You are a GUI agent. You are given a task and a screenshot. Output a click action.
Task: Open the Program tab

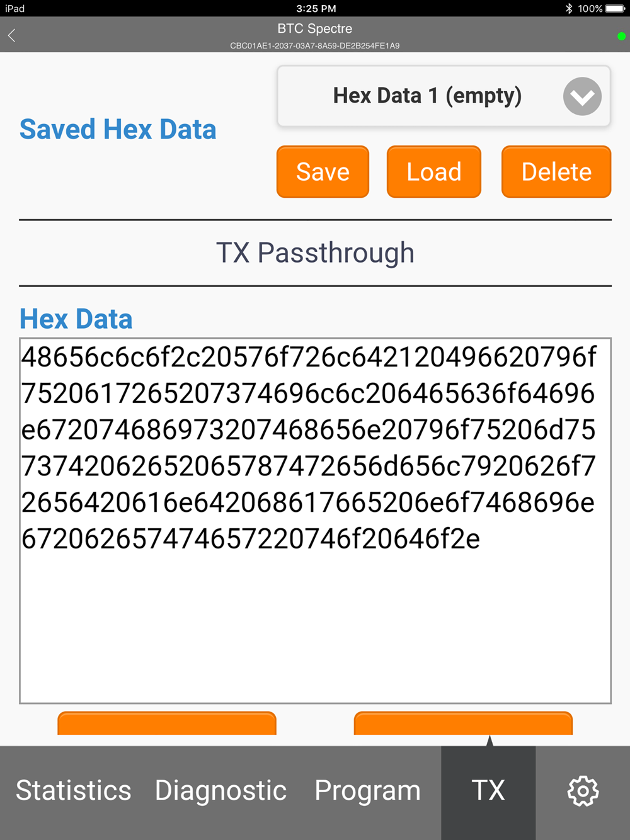coord(367,792)
